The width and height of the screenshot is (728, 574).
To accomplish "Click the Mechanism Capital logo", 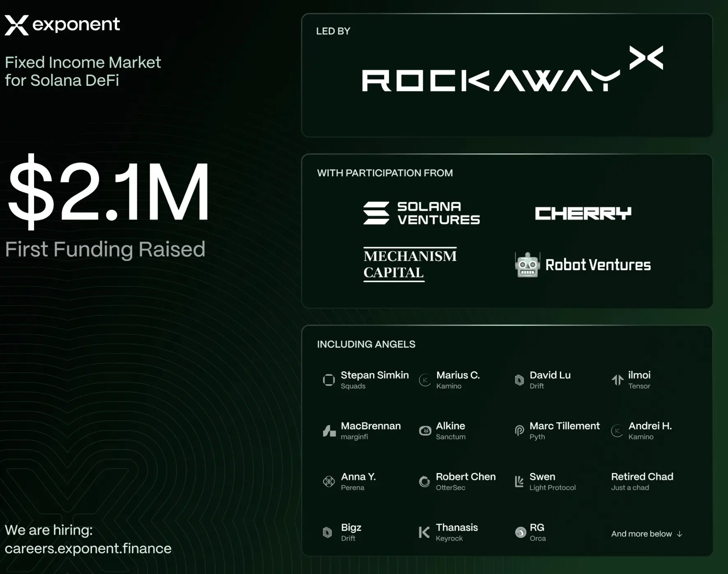I will [409, 263].
